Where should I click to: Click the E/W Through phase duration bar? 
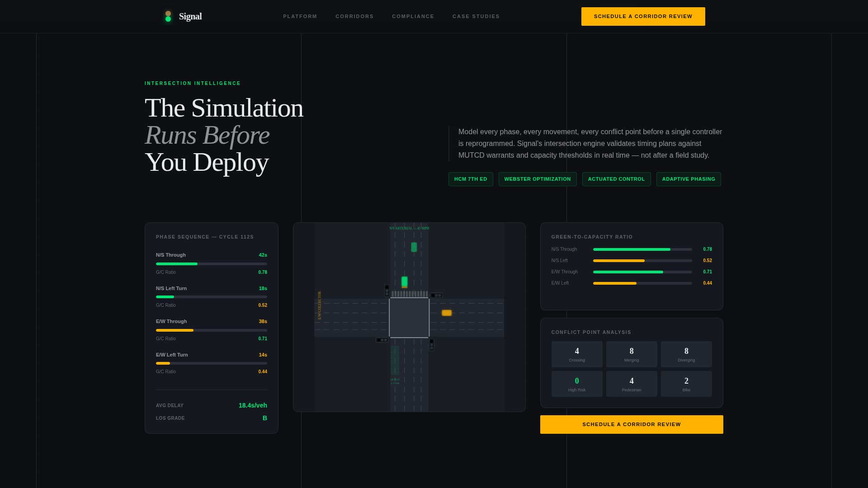(212, 330)
